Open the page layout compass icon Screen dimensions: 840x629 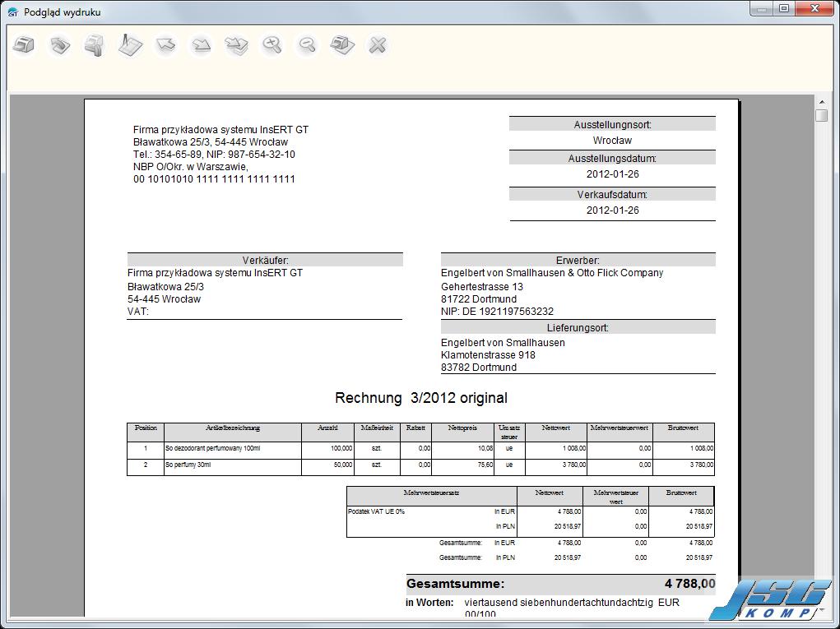130,45
